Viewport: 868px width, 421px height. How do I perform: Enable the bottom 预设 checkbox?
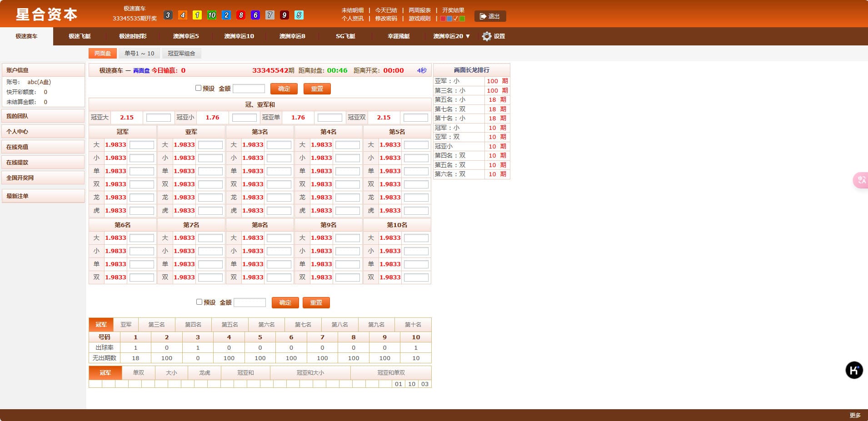point(199,302)
